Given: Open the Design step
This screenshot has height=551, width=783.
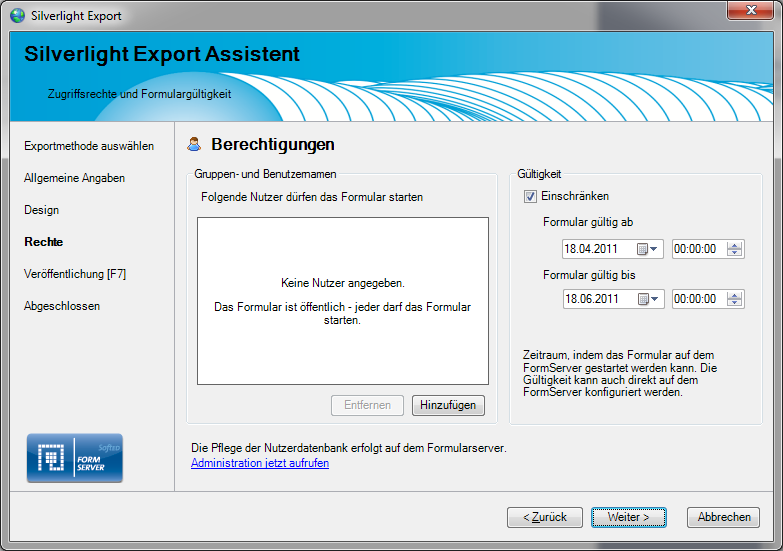Looking at the screenshot, I should tap(42, 210).
